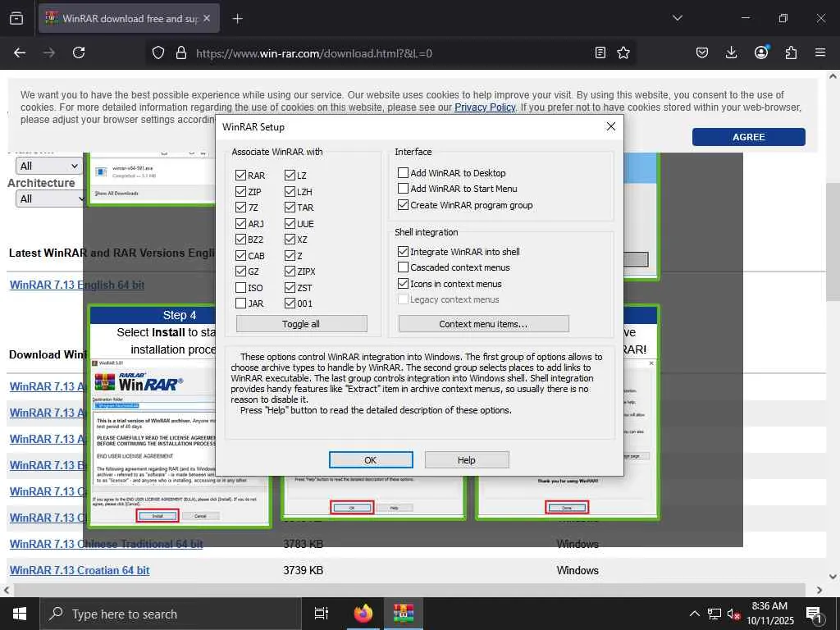Open a new tab with plus icon

pyautogui.click(x=237, y=19)
